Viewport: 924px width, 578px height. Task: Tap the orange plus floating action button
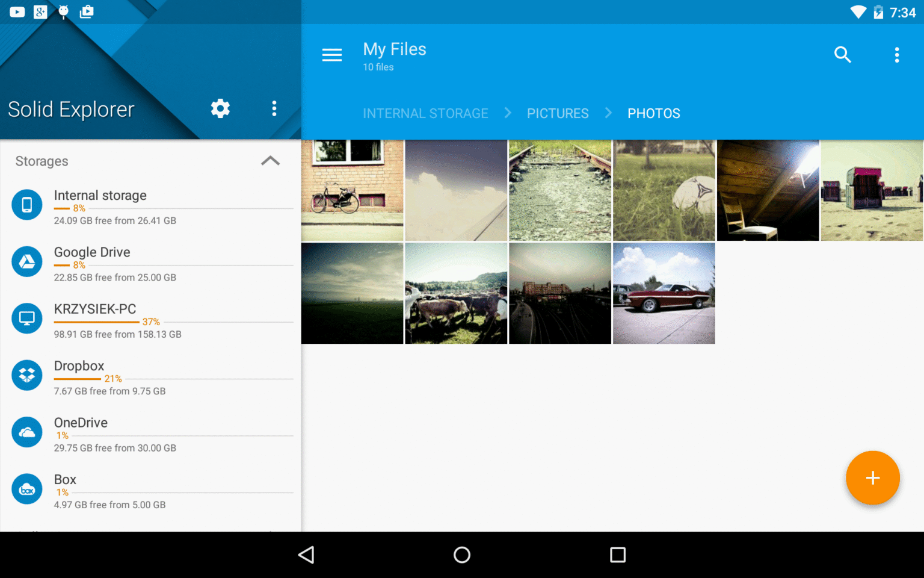click(873, 477)
